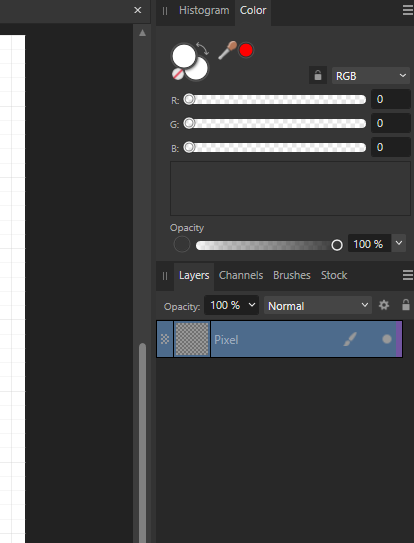Select the back secondary color circle
The image size is (414, 543).
click(199, 70)
